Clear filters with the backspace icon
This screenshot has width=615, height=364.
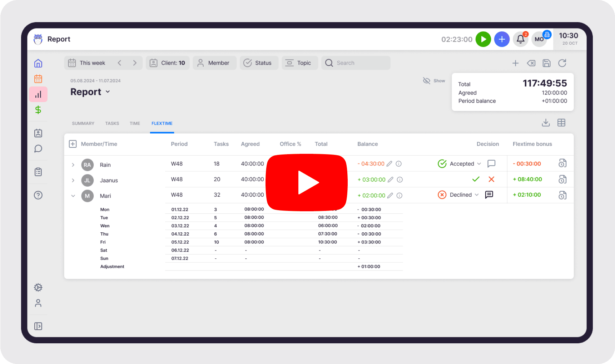[531, 63]
